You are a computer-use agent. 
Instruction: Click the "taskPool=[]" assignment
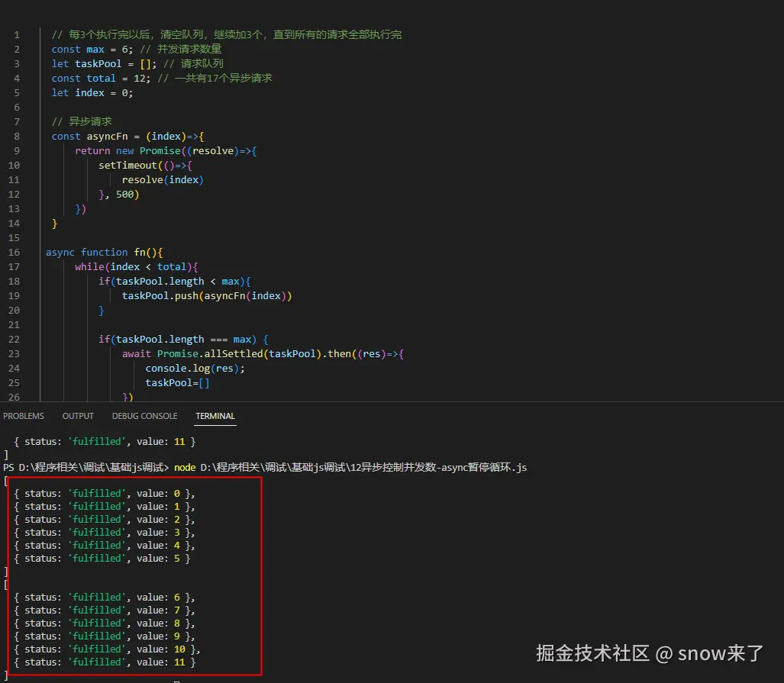click(178, 382)
